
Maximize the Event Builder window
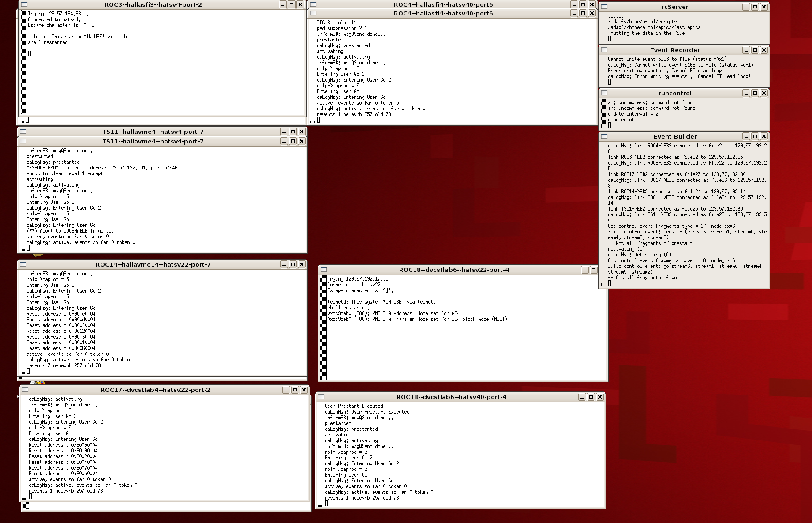pos(755,136)
